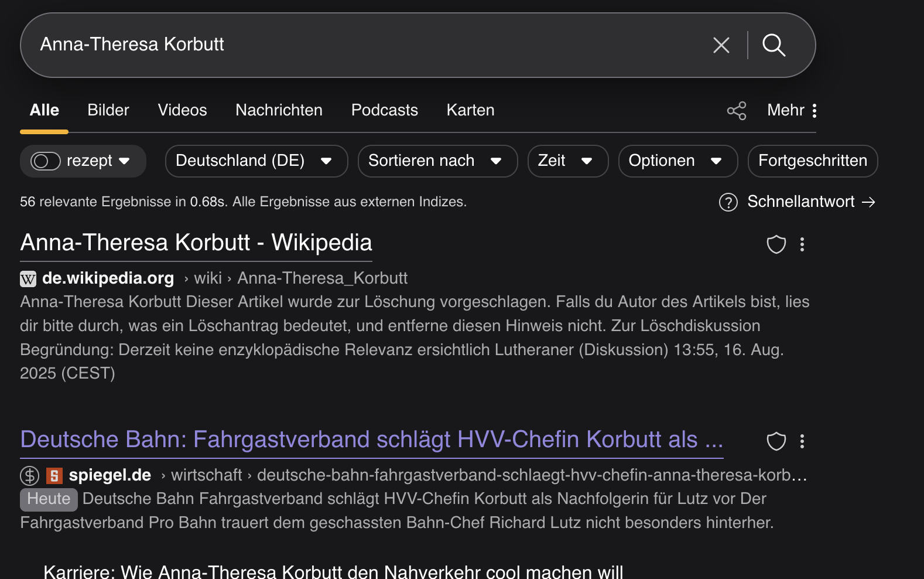This screenshot has width=924, height=579.
Task: Open the Anna-Theresa Korbutt Wikipedia result link
Action: (196, 243)
